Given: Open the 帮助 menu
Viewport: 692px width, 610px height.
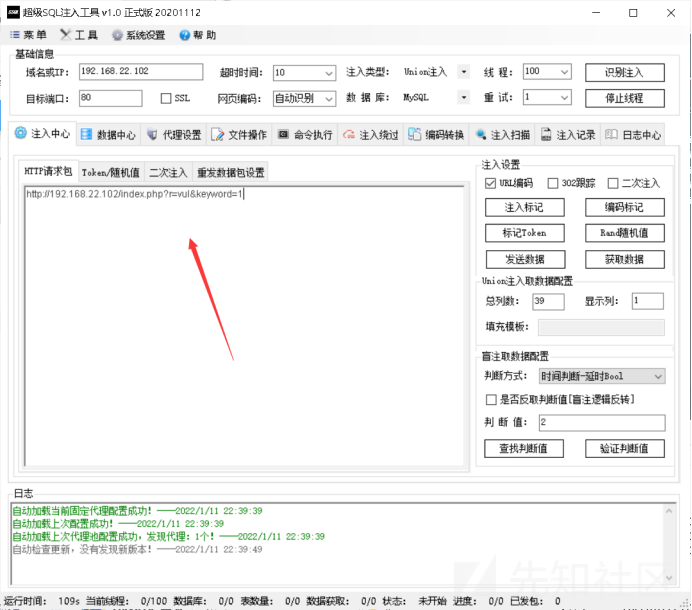Looking at the screenshot, I should pyautogui.click(x=198, y=35).
